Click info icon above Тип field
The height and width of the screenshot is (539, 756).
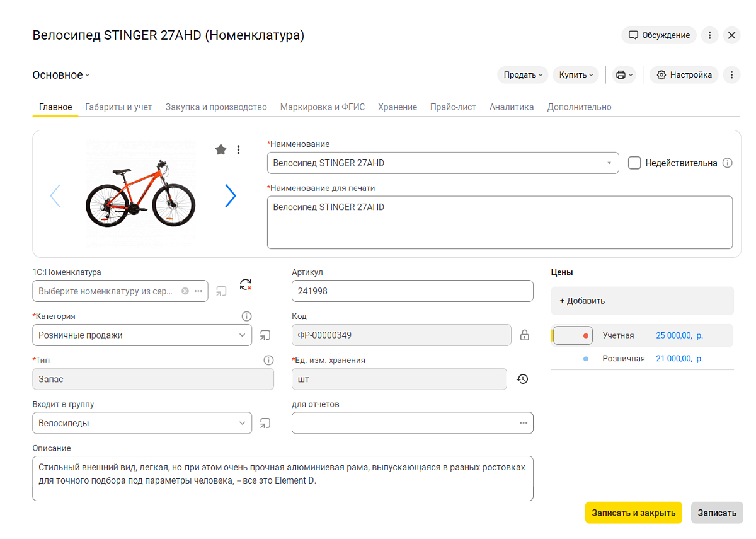coord(268,361)
